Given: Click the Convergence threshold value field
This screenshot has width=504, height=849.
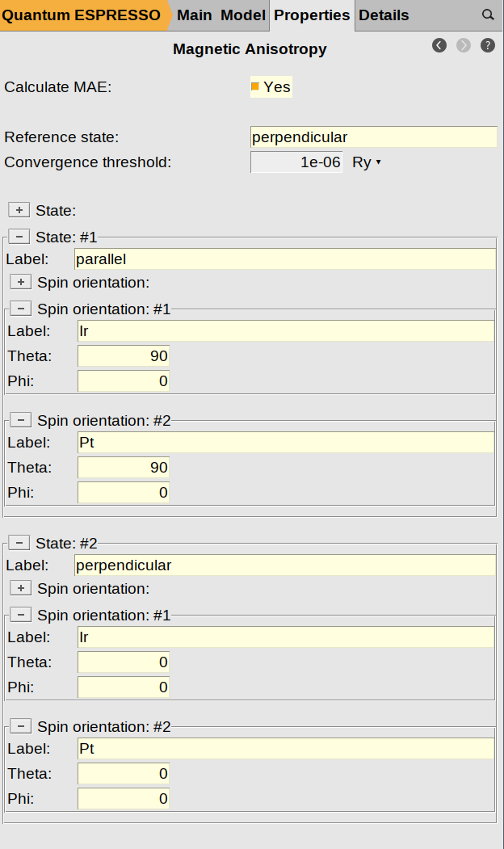Looking at the screenshot, I should click(297, 162).
